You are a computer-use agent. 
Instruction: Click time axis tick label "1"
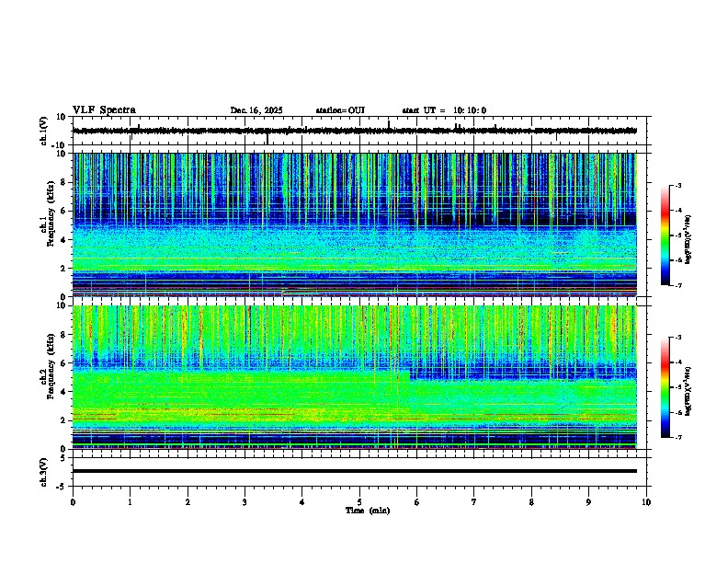(x=130, y=502)
